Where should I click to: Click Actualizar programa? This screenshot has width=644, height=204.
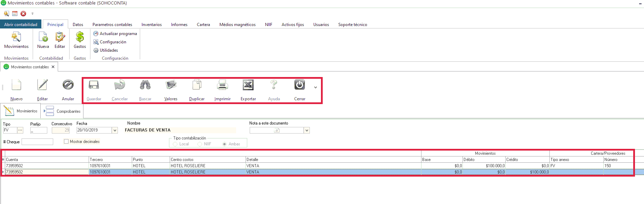[115, 34]
